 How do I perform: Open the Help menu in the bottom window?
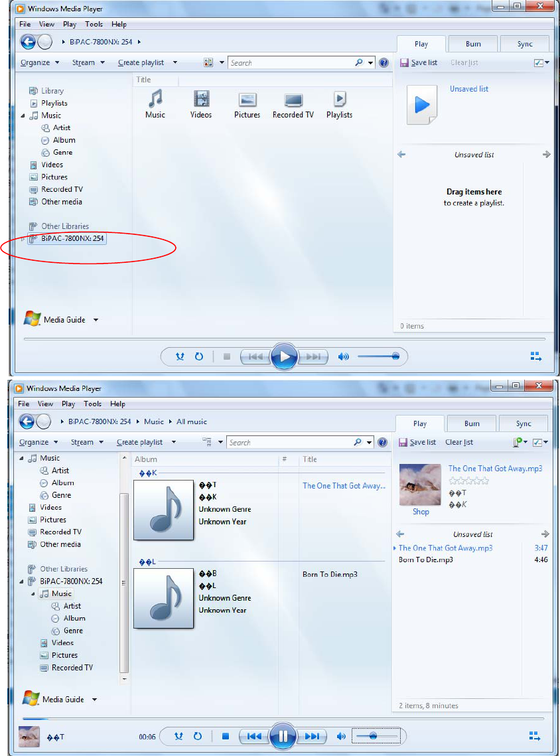(117, 404)
